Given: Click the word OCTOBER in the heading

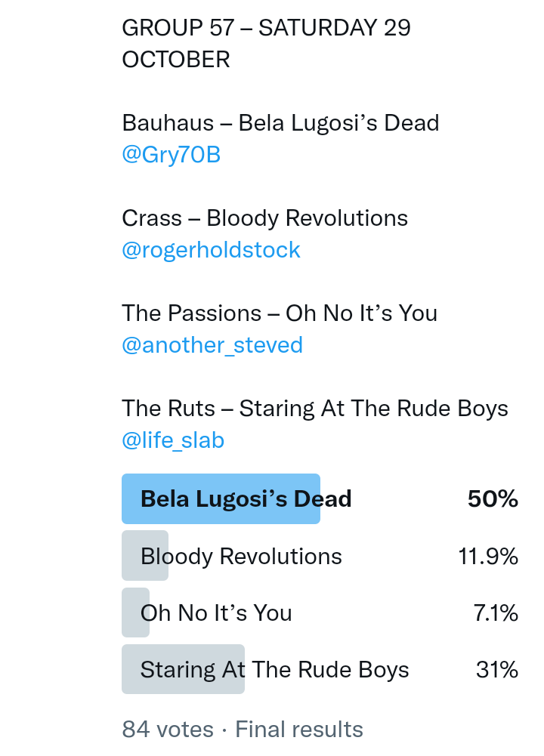Looking at the screenshot, I should pyautogui.click(x=176, y=60).
